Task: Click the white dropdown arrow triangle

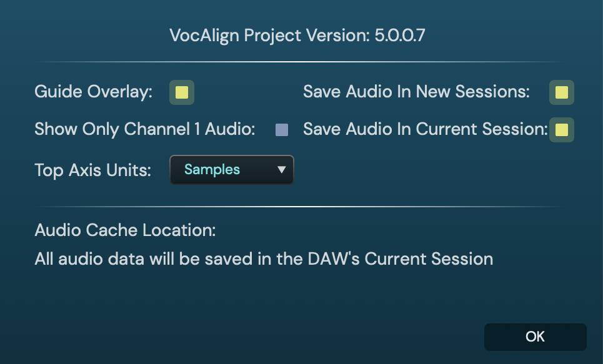Action: pos(281,170)
